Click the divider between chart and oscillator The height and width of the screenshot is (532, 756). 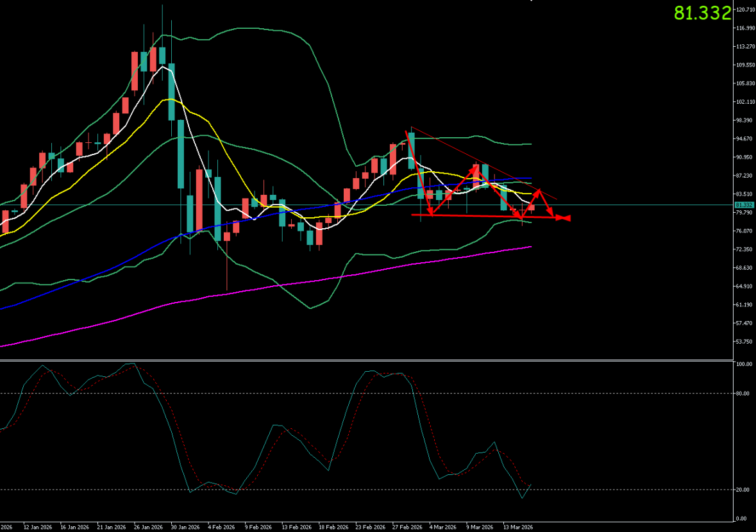(x=365, y=360)
